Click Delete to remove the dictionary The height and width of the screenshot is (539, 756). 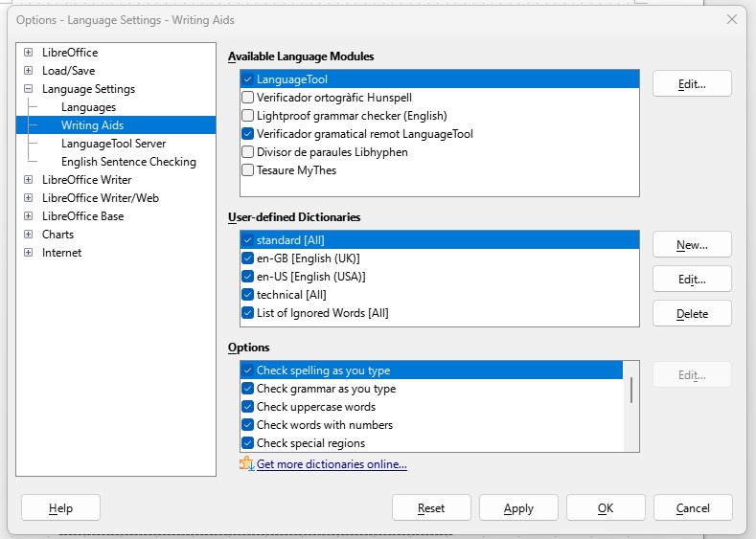(x=692, y=314)
